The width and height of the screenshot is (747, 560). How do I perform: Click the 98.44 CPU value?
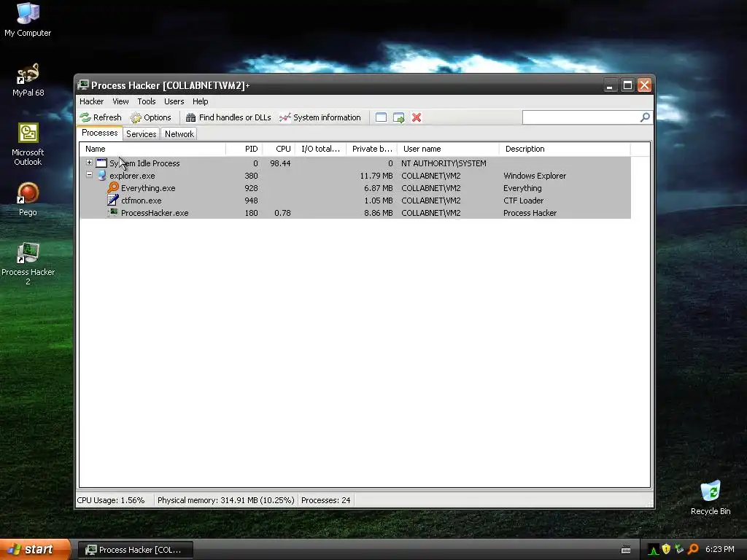[280, 163]
